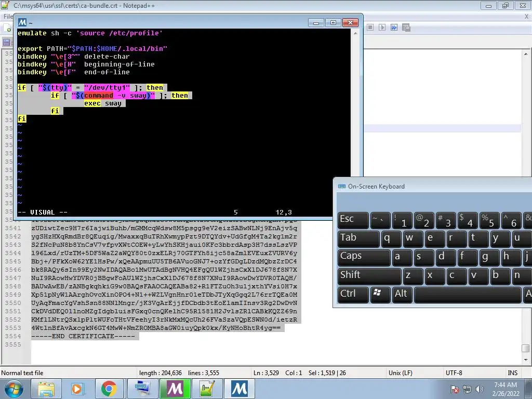532x399 pixels.
Task: Click the 5 key on On-Screen Keyboard
Action: pyautogui.click(x=489, y=220)
